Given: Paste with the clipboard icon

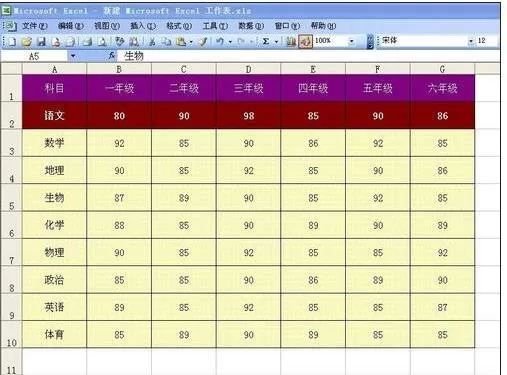Looking at the screenshot, I should click(181, 41).
